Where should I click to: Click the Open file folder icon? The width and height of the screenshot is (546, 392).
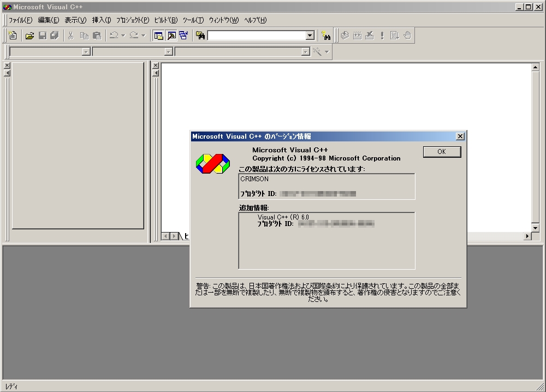tap(29, 35)
